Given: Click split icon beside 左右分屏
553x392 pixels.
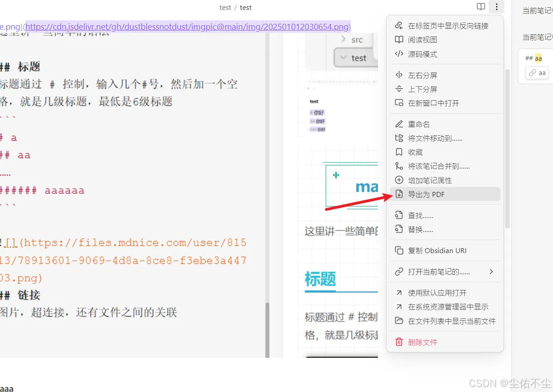Looking at the screenshot, I should point(399,75).
